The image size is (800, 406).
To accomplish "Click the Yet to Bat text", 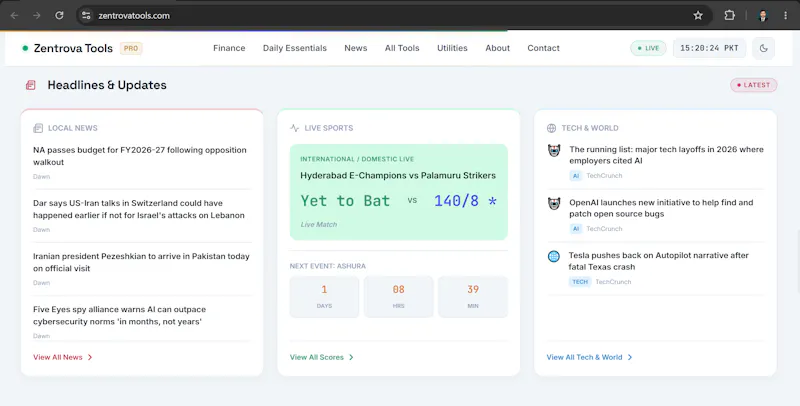I will 345,201.
